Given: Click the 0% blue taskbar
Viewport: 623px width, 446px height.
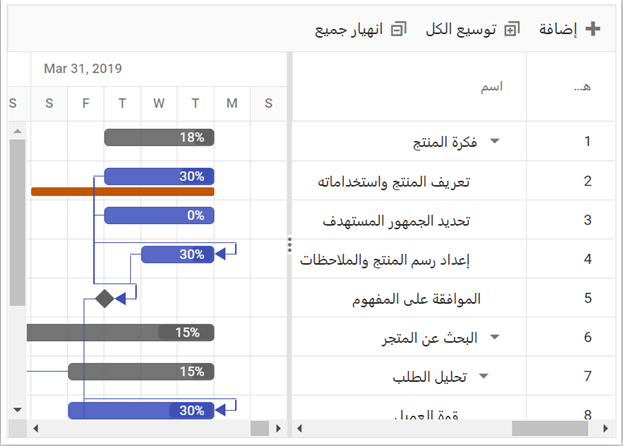Looking at the screenshot, I should click(159, 215).
